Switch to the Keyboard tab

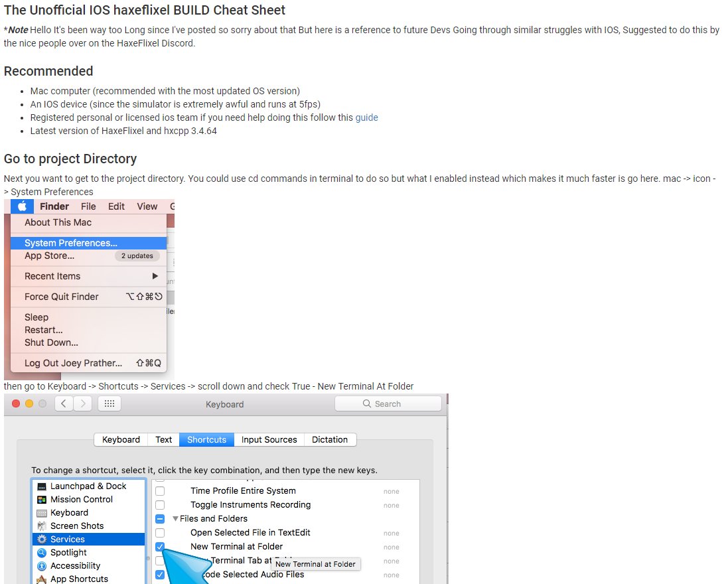tap(121, 439)
